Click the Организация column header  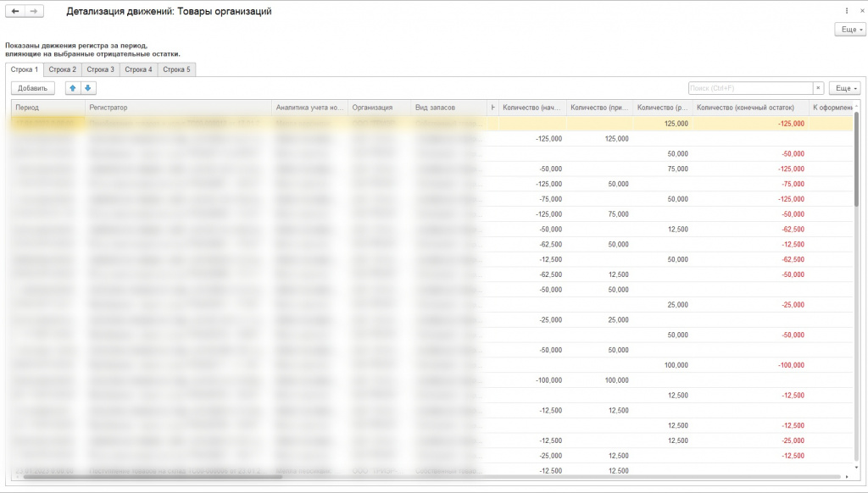pos(379,108)
